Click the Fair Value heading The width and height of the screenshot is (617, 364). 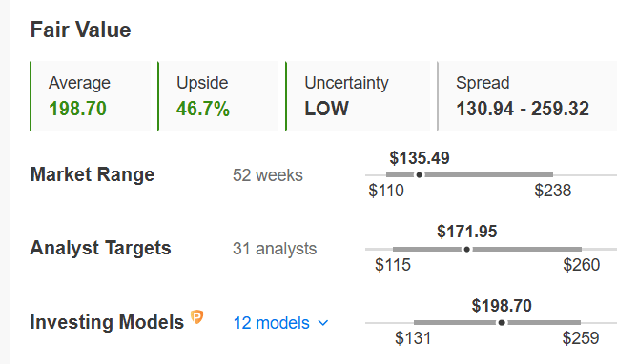pyautogui.click(x=81, y=30)
